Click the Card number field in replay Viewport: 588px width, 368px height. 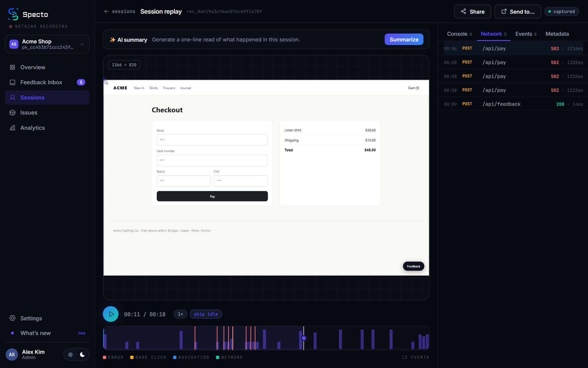pyautogui.click(x=212, y=160)
